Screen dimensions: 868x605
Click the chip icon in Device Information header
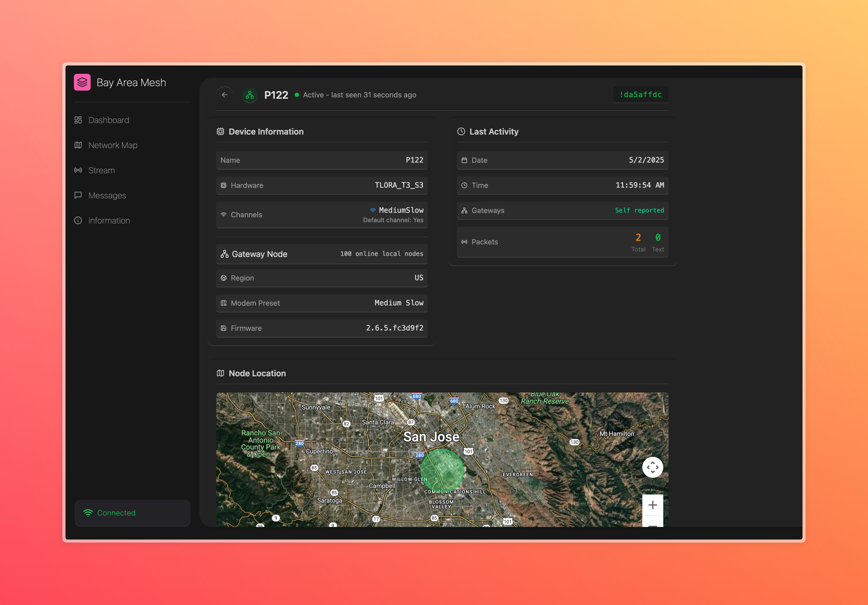coord(221,131)
